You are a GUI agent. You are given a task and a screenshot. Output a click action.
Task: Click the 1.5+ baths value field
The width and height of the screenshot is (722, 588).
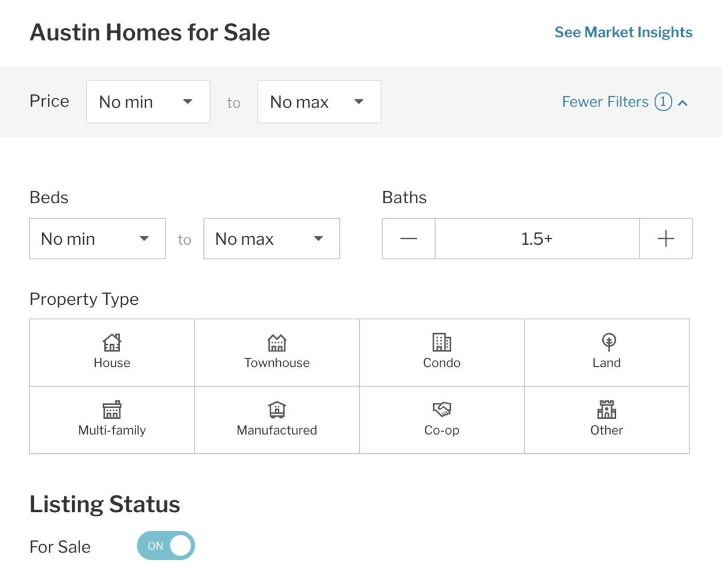tap(537, 239)
